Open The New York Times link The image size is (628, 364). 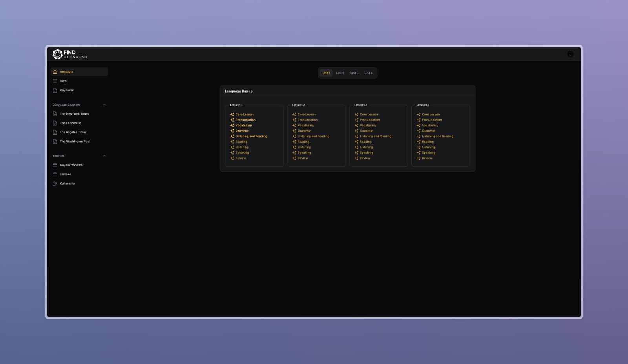pos(74,114)
